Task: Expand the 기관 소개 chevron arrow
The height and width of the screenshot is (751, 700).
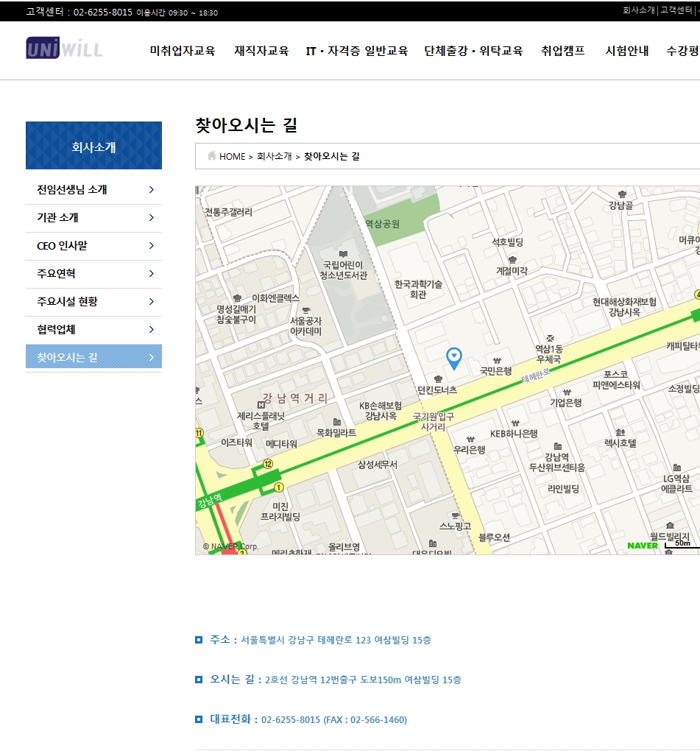Action: click(152, 217)
